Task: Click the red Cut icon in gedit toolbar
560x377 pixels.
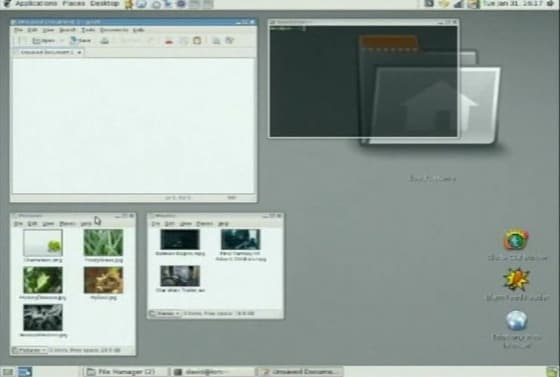Action: (x=169, y=41)
